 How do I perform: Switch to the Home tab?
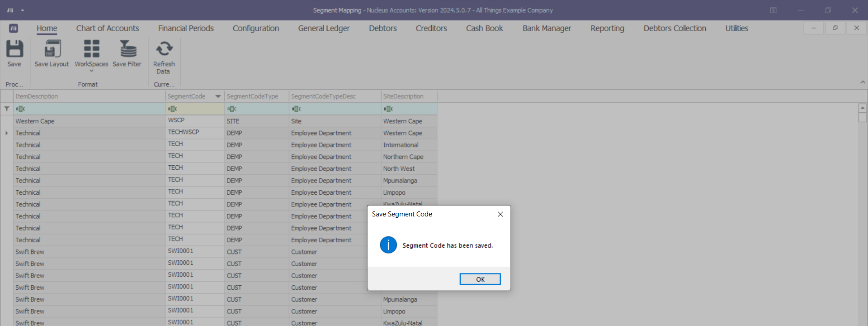point(47,28)
